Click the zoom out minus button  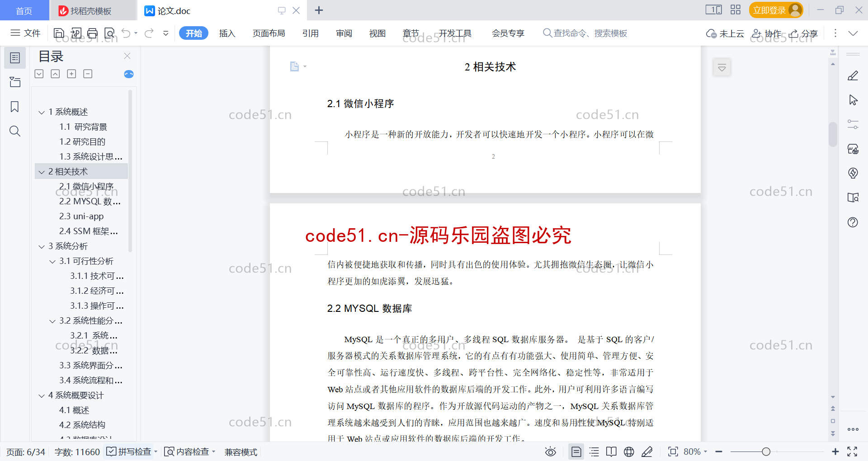click(719, 452)
